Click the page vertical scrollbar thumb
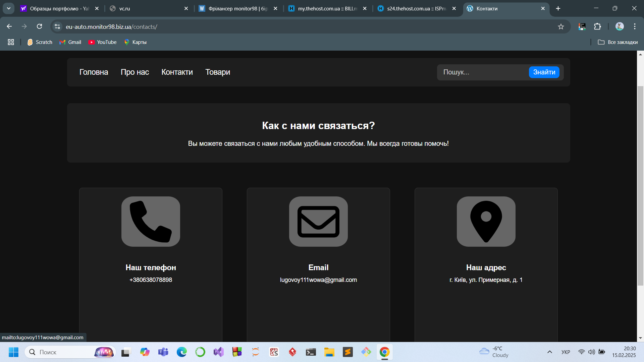644x362 pixels. pos(640,186)
